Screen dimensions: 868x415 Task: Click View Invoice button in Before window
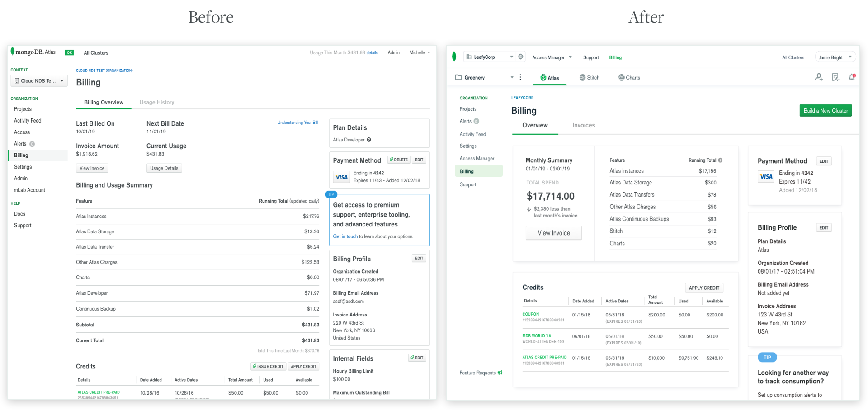tap(92, 168)
